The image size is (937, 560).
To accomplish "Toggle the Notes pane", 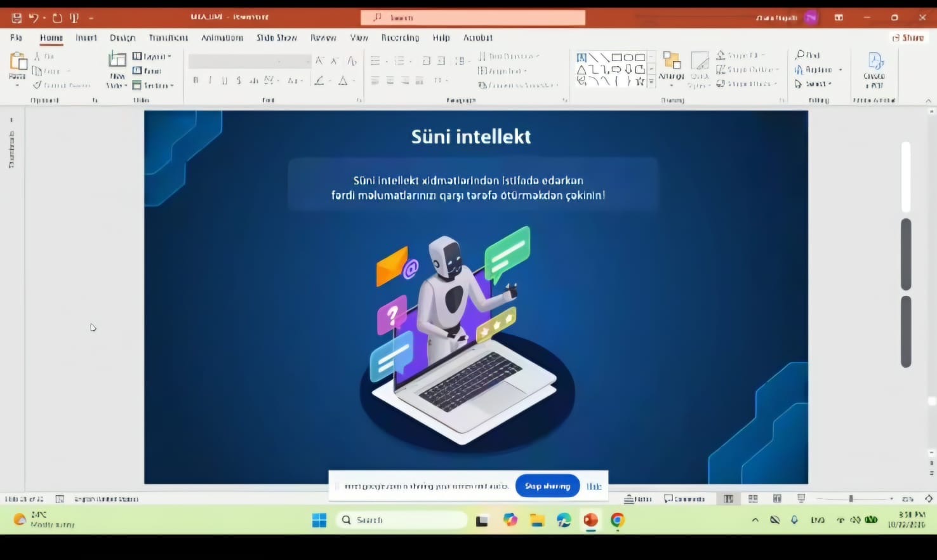I will coord(639,499).
